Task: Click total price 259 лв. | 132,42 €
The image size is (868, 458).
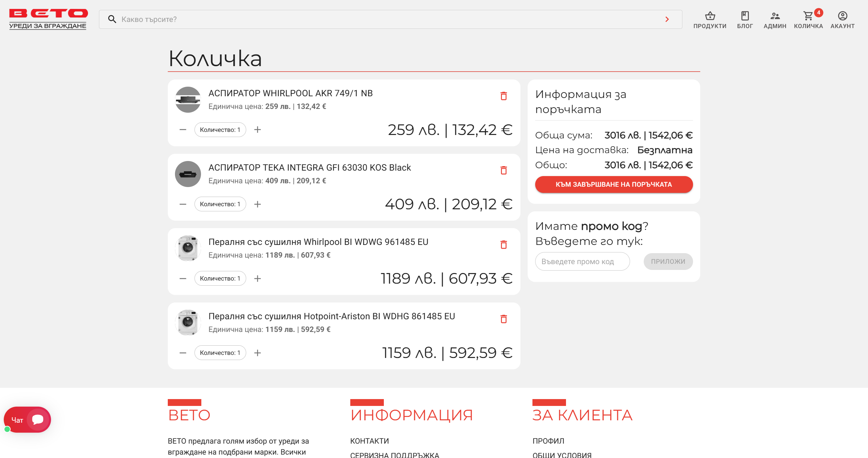Action: click(x=450, y=130)
